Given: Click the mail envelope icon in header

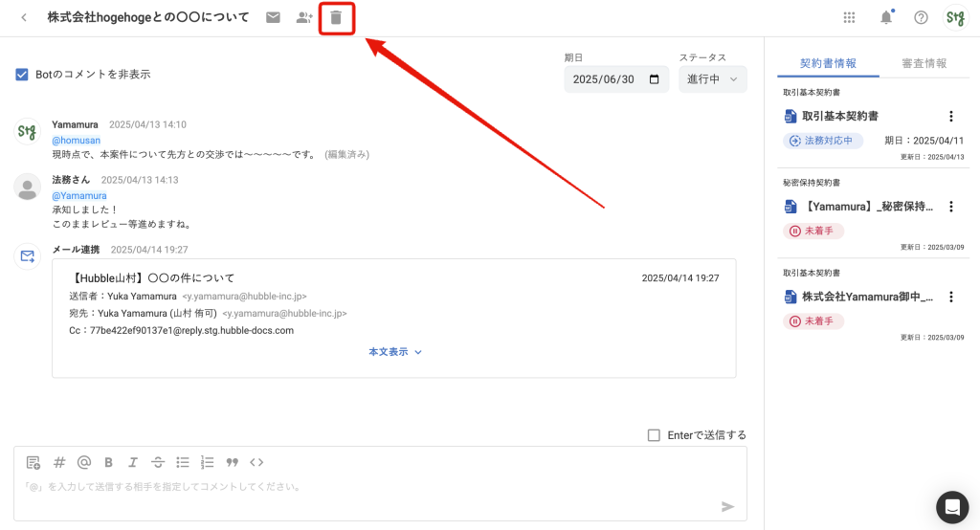Looking at the screenshot, I should point(273,17).
